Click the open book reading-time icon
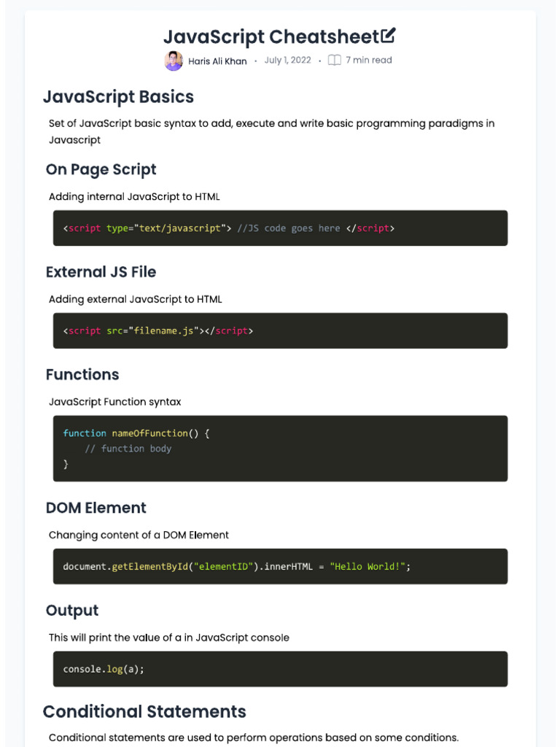Viewport: 560px width, 747px height. point(334,60)
